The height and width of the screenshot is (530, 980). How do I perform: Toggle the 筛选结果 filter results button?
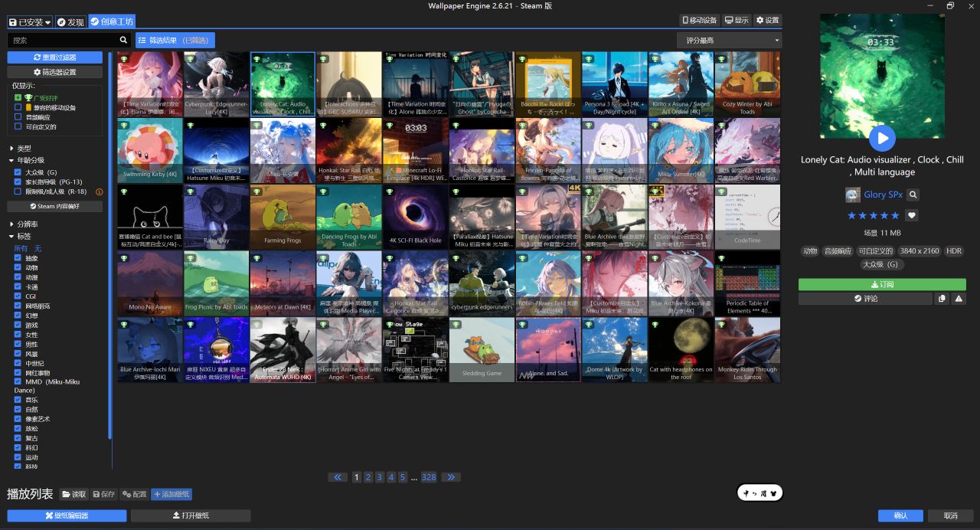point(175,40)
